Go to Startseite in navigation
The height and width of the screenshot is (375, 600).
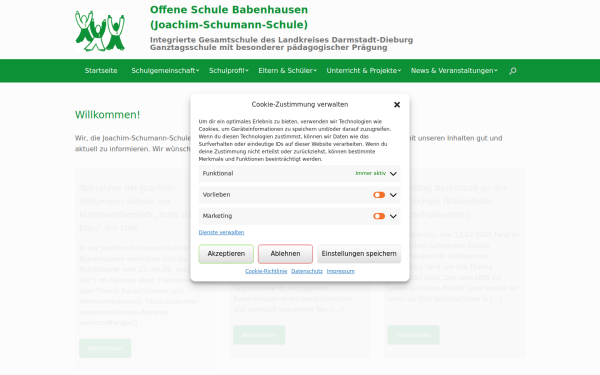click(101, 71)
